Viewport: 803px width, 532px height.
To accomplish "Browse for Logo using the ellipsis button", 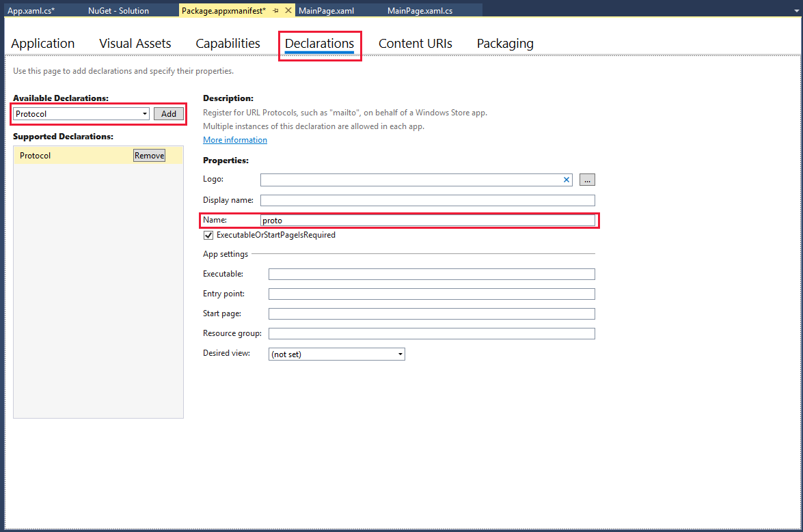I will (x=587, y=180).
